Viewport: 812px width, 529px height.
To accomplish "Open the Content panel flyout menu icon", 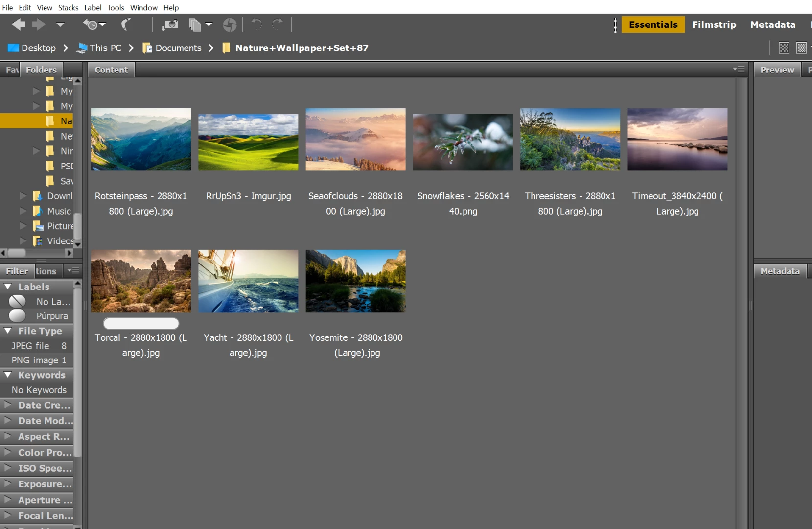I will (x=739, y=69).
